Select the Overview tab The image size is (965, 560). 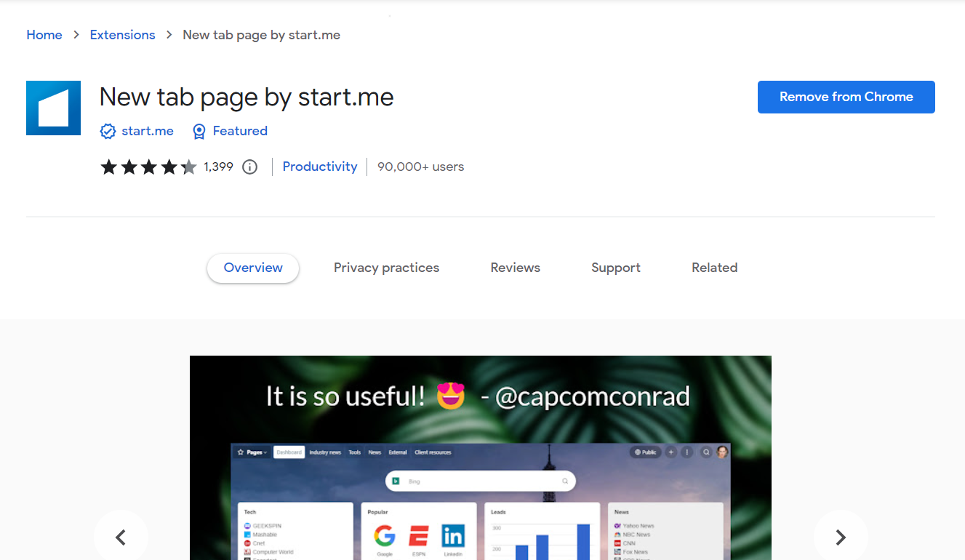[252, 268]
